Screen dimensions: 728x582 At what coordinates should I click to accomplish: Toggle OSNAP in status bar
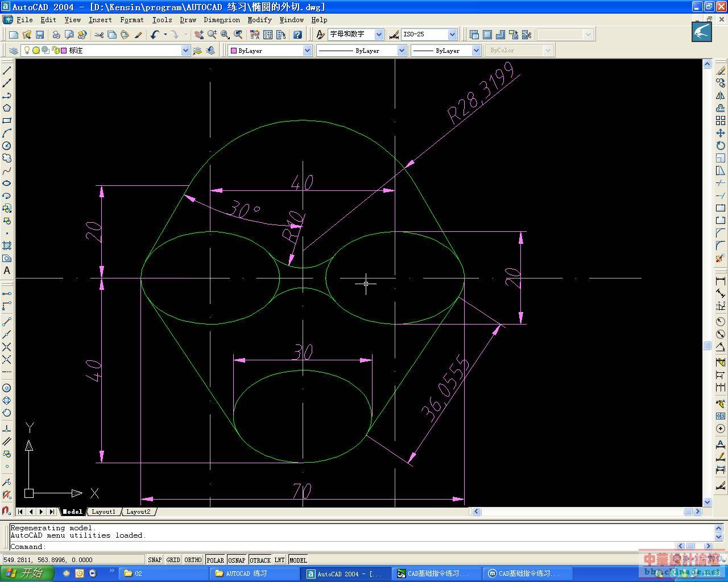237,560
